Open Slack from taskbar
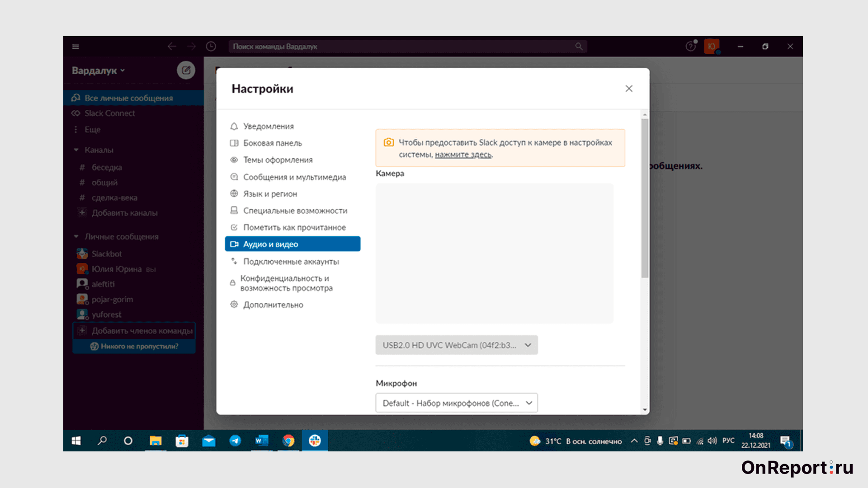 pos(315,441)
